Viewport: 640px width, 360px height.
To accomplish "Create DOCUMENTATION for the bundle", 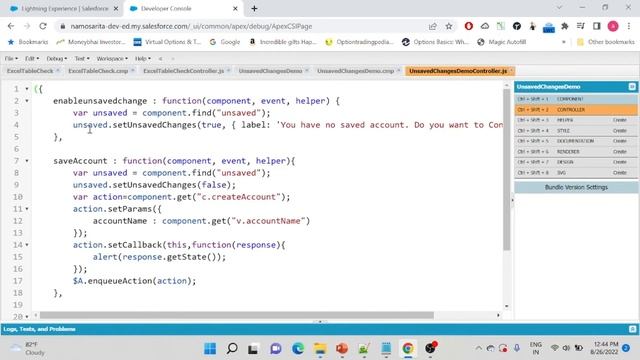I will coord(619,141).
